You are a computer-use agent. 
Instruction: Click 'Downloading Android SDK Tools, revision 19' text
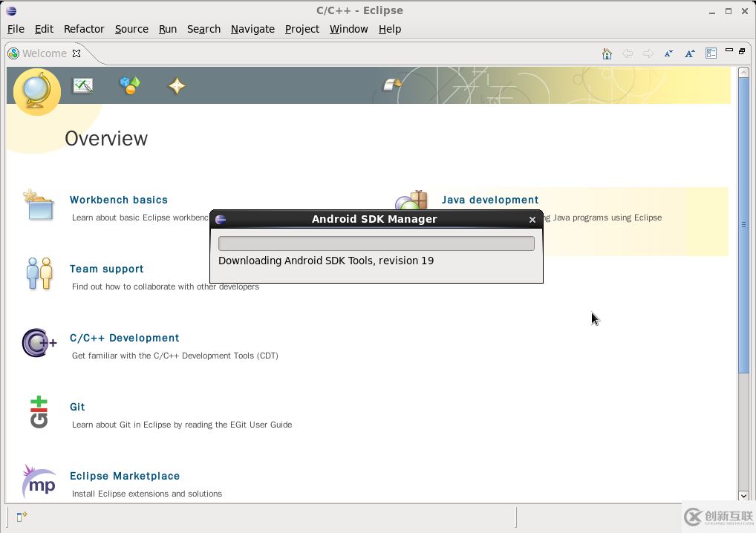tap(326, 261)
